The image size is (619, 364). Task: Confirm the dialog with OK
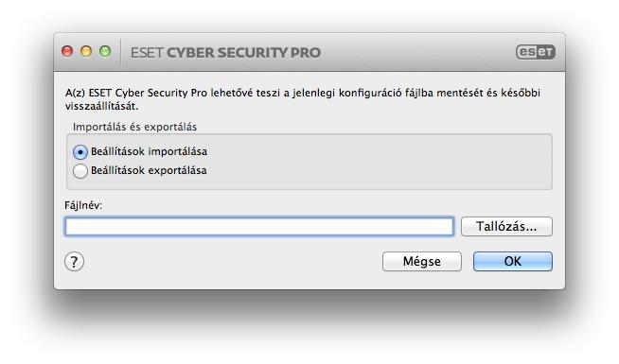click(513, 262)
